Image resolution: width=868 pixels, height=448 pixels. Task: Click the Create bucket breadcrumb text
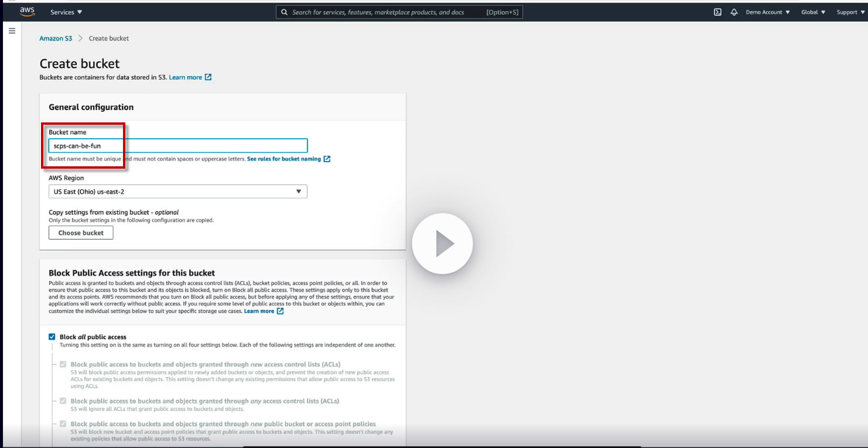pos(109,39)
